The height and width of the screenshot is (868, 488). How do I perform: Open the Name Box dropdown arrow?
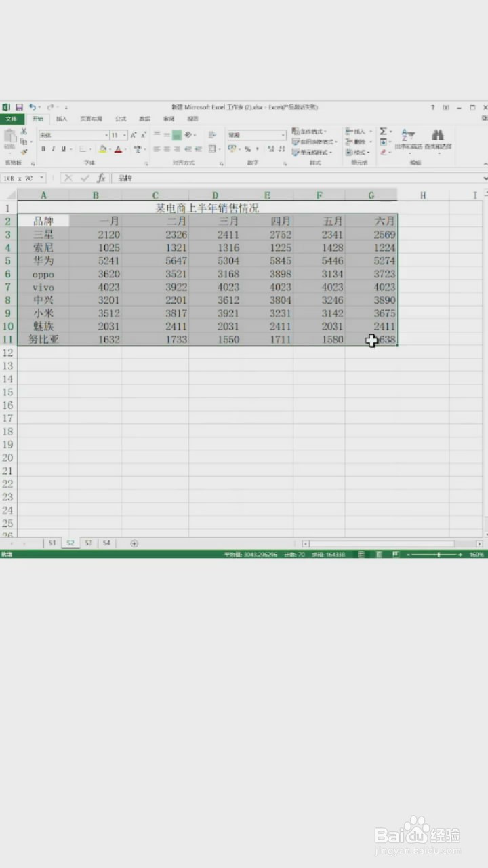(x=42, y=178)
